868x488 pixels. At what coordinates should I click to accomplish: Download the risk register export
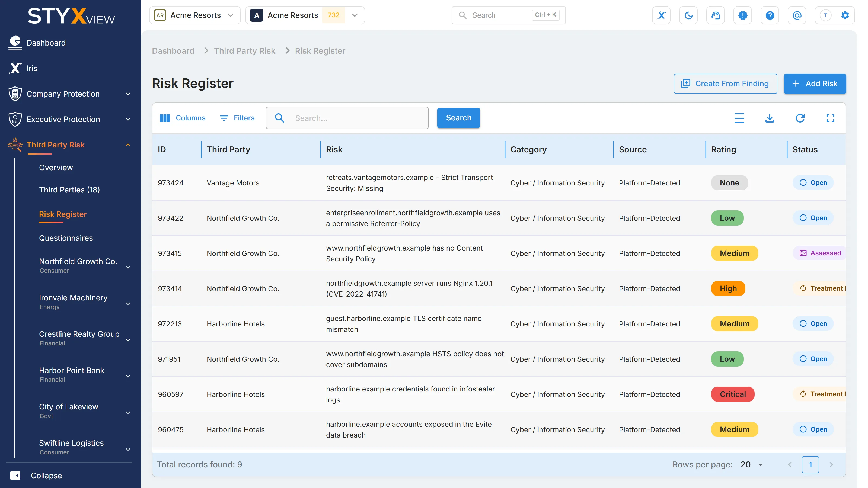pyautogui.click(x=770, y=118)
